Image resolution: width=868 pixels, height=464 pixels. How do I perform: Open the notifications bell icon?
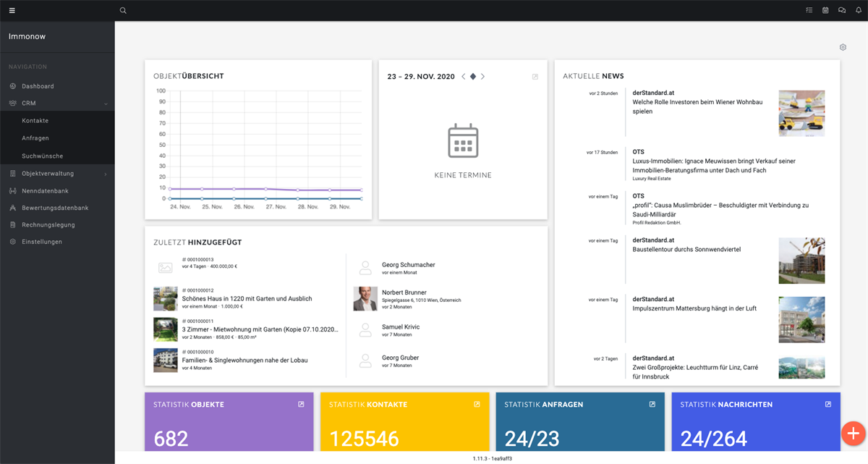tap(858, 10)
